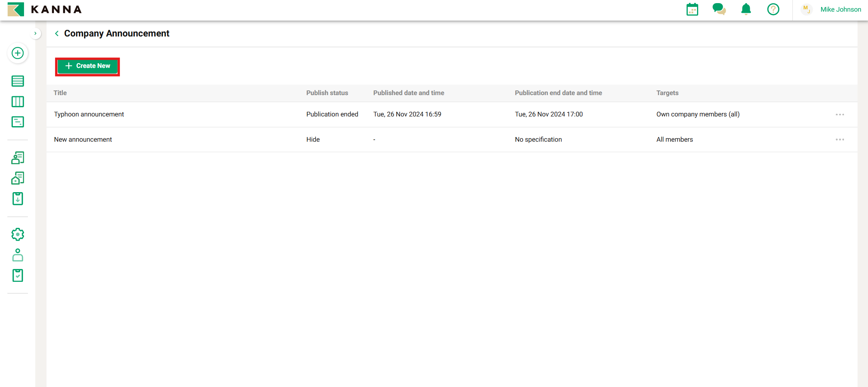The width and height of the screenshot is (868, 387).
Task: Open chat messages in the top bar
Action: coord(719,9)
